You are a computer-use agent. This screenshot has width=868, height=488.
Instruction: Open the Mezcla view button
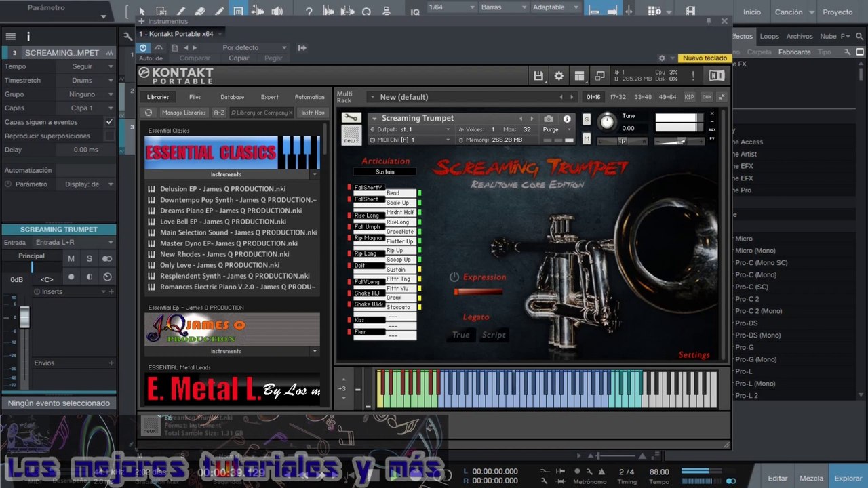tap(812, 478)
